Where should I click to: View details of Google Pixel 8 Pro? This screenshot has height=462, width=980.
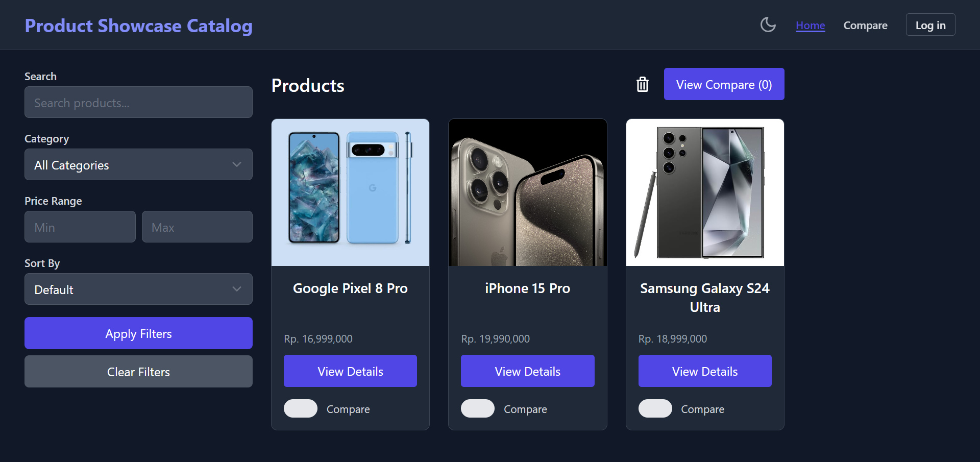pos(350,371)
